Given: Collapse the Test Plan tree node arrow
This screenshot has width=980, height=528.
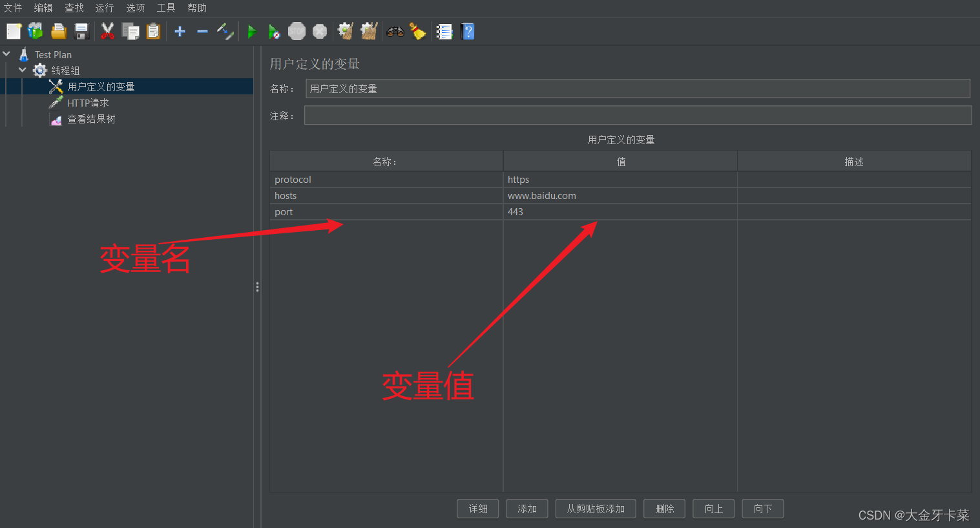Looking at the screenshot, I should pos(6,54).
